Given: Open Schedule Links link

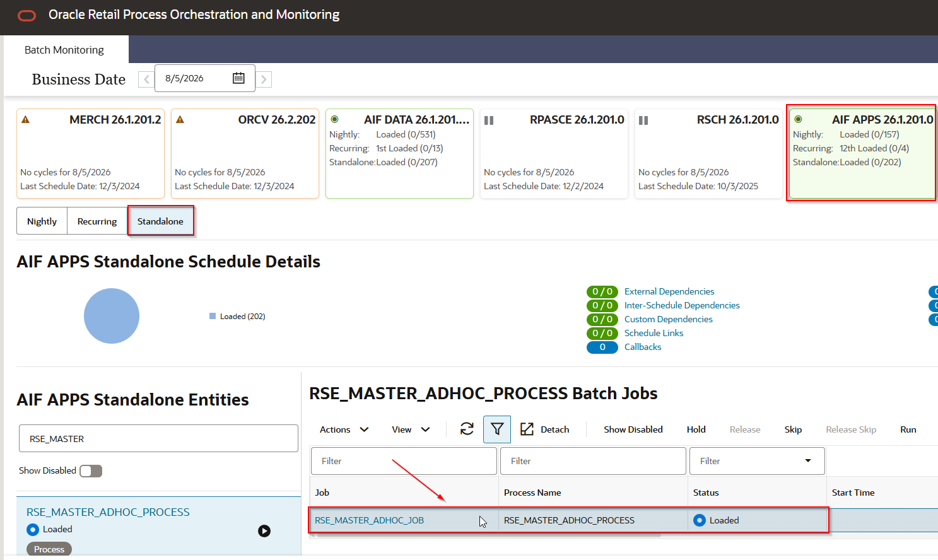Looking at the screenshot, I should 654,333.
